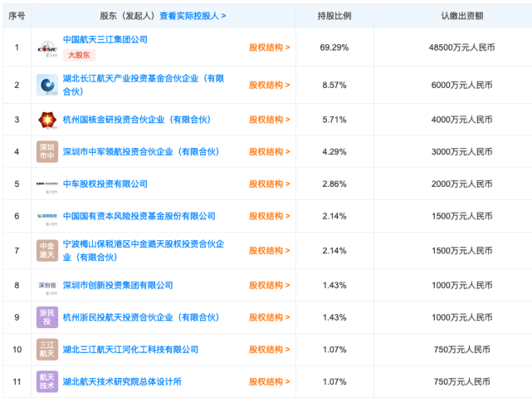Click the 大股东 tag

79,55
